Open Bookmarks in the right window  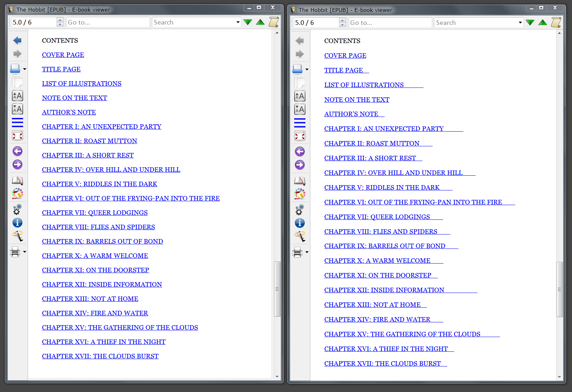point(300,181)
